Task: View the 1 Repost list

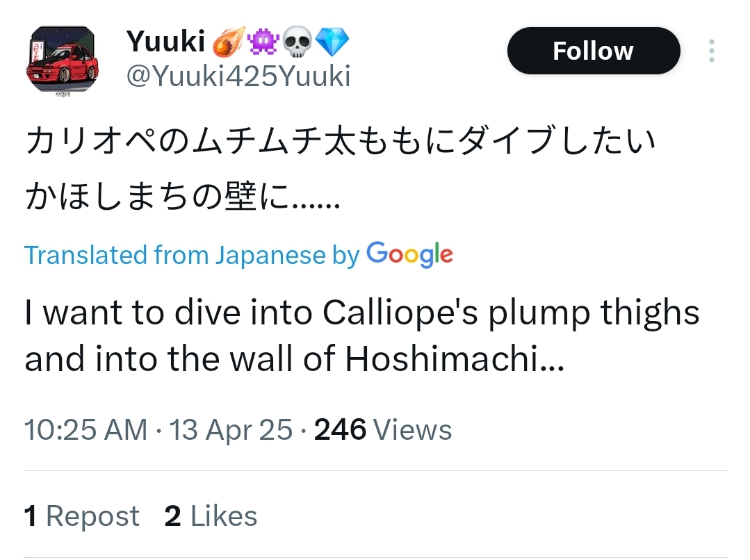Action: click(x=81, y=516)
